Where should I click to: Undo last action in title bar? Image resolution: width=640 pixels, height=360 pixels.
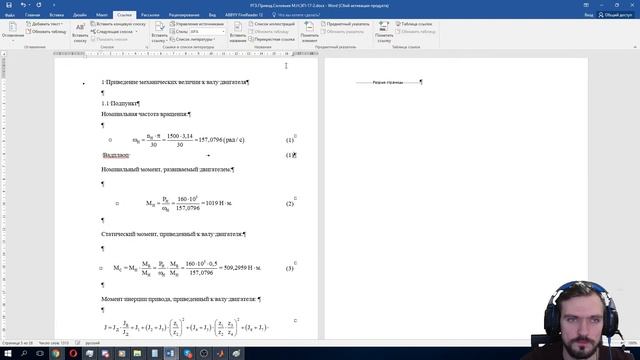(23, 5)
